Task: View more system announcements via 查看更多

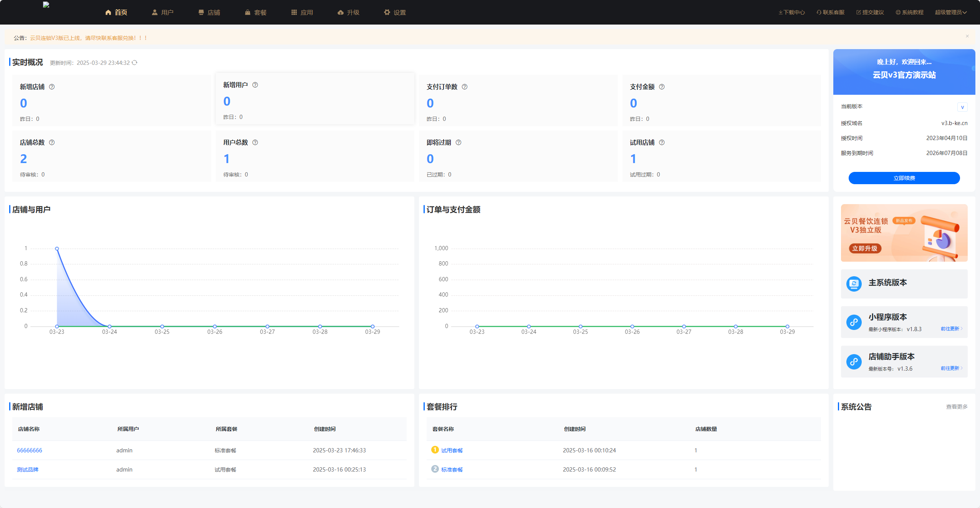Action: pyautogui.click(x=956, y=407)
